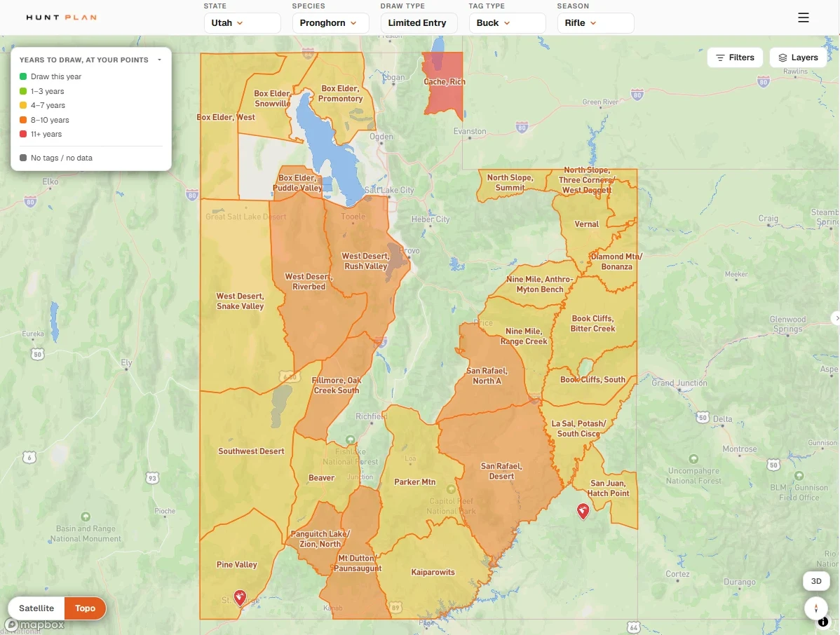Select the Vernal unit
Image resolution: width=840 pixels, height=635 pixels.
click(x=587, y=224)
